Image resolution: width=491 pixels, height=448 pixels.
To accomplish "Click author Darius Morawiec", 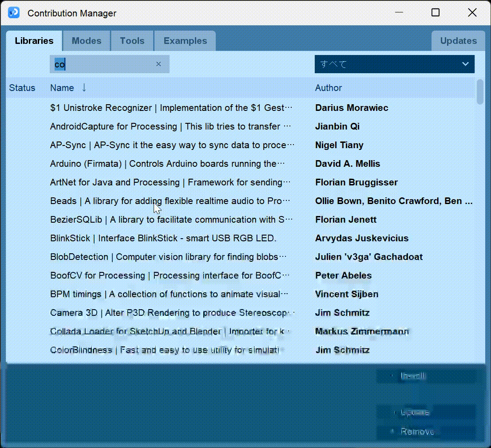I will 352,108.
